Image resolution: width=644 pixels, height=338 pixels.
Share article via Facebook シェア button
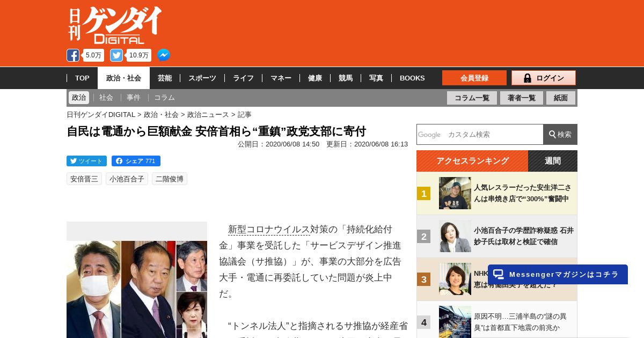[x=136, y=161]
